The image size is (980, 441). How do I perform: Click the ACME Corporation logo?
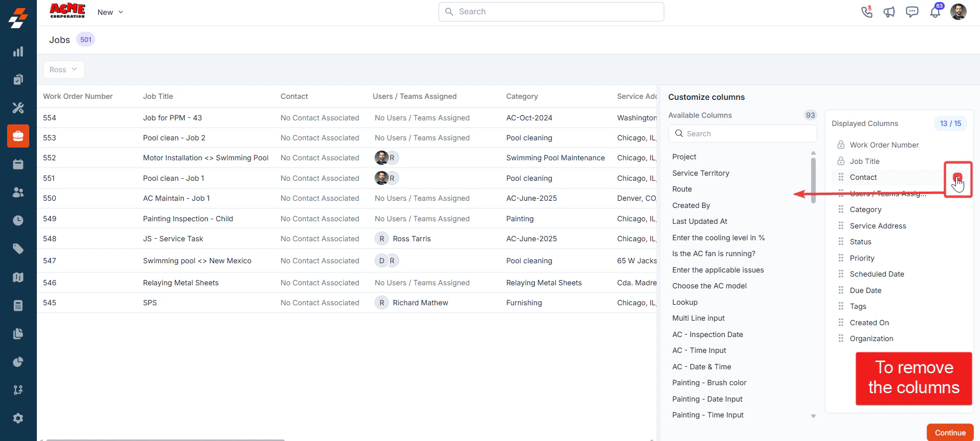click(68, 11)
